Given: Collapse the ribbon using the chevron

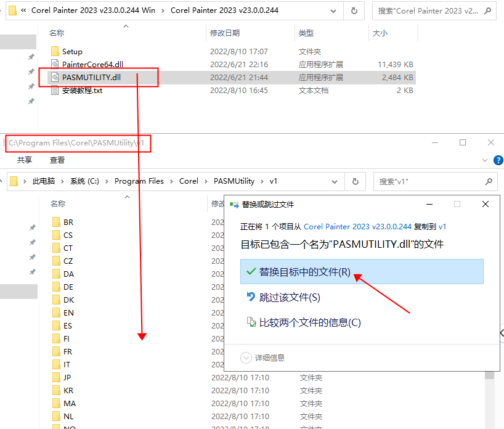Looking at the screenshot, I should pyautogui.click(x=483, y=160).
